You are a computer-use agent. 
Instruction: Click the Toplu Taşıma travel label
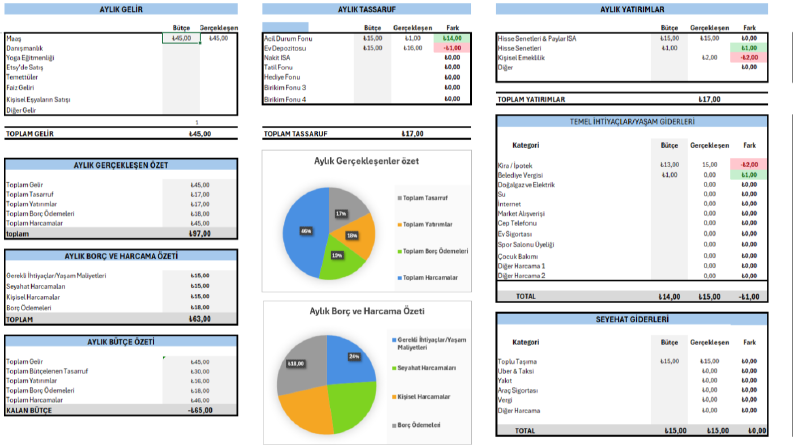pyautogui.click(x=517, y=362)
